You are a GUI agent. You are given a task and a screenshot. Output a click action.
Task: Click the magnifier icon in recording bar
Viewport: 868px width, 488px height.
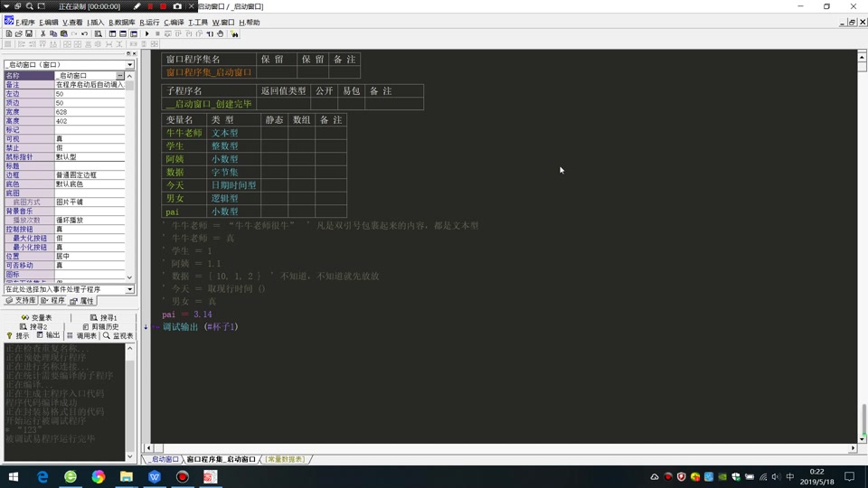tap(29, 6)
